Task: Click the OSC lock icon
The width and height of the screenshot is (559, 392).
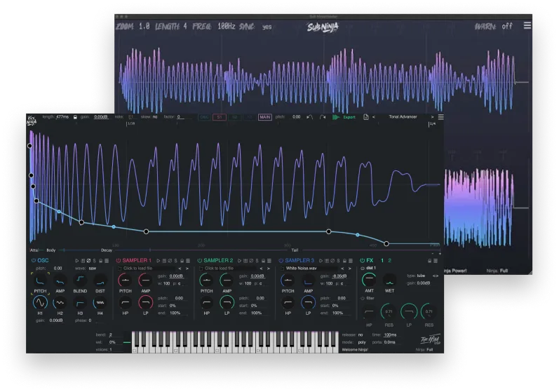Action: click(x=100, y=261)
